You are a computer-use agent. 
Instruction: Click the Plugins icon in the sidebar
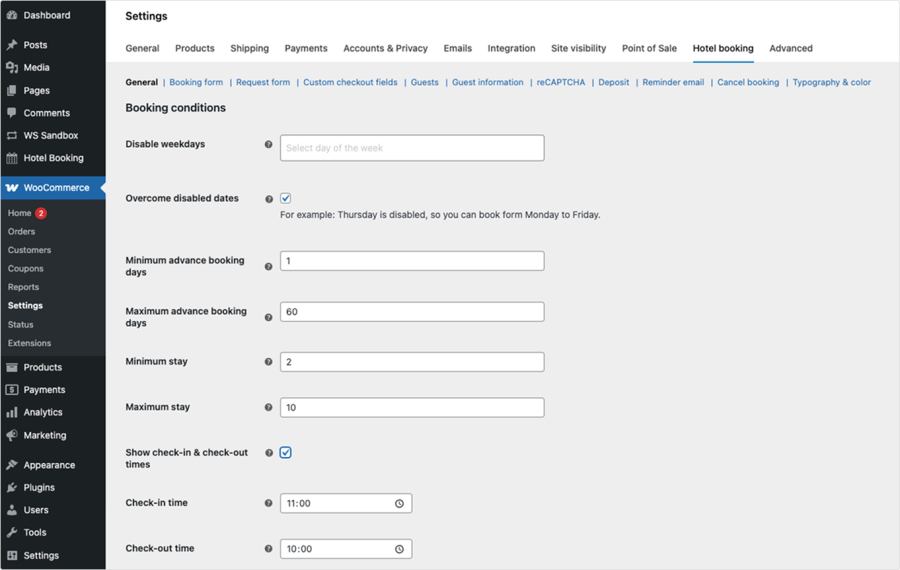12,488
